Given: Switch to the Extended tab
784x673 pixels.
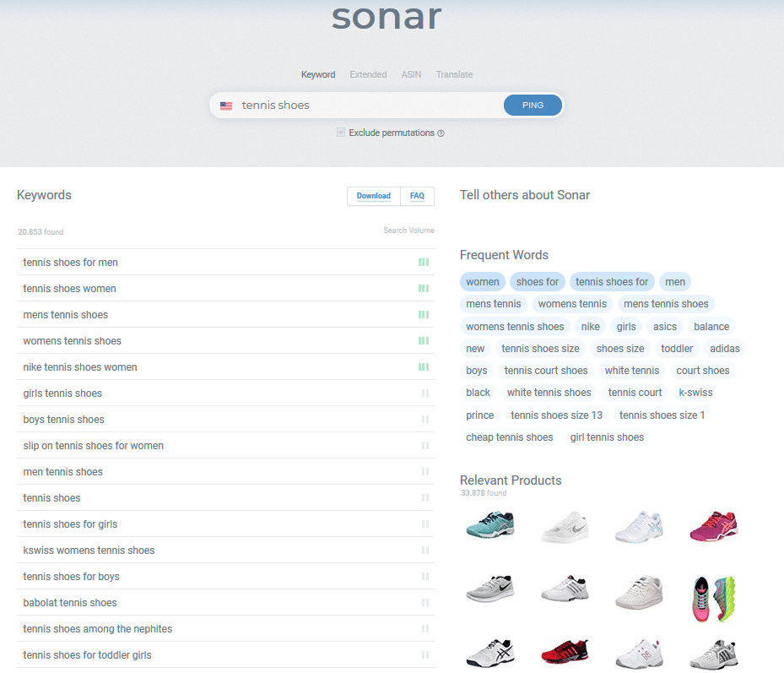Looking at the screenshot, I should pyautogui.click(x=368, y=74).
